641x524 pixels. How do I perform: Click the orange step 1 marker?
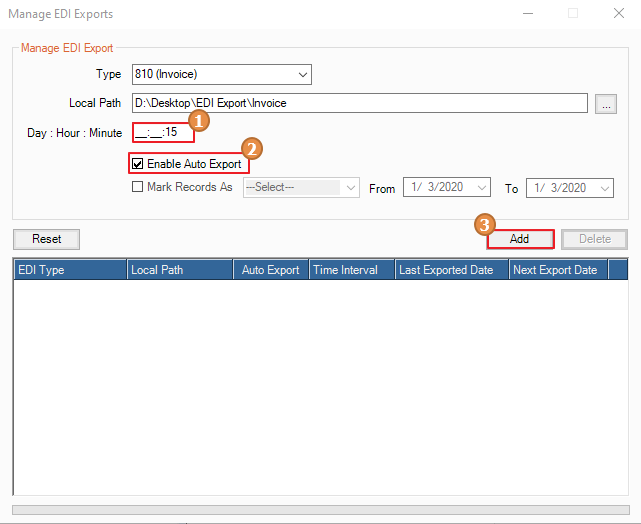(199, 120)
